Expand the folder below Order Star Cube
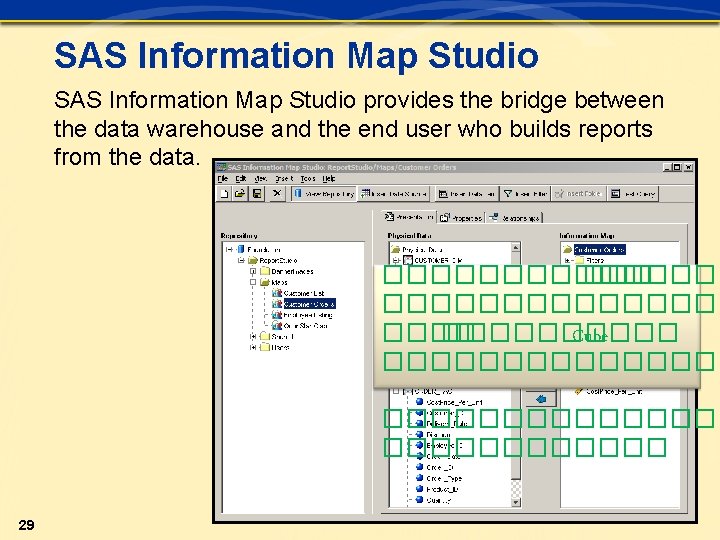Screen dimensions: 720x540 253,337
